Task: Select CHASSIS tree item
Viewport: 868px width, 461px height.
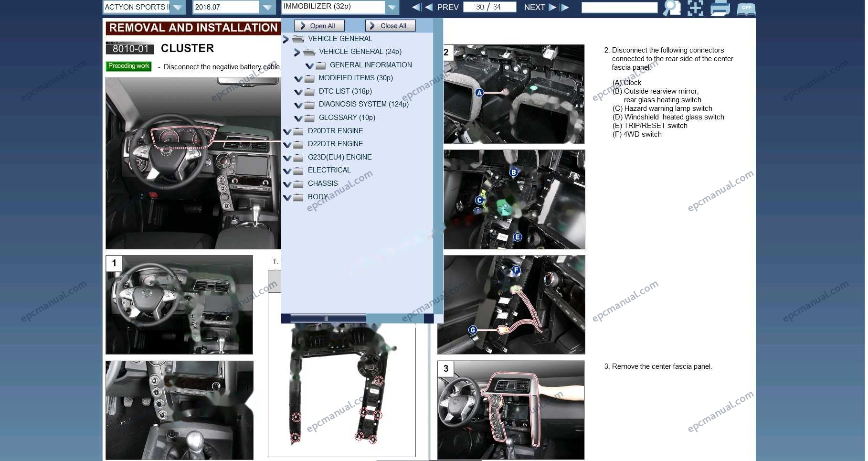Action: tap(323, 183)
